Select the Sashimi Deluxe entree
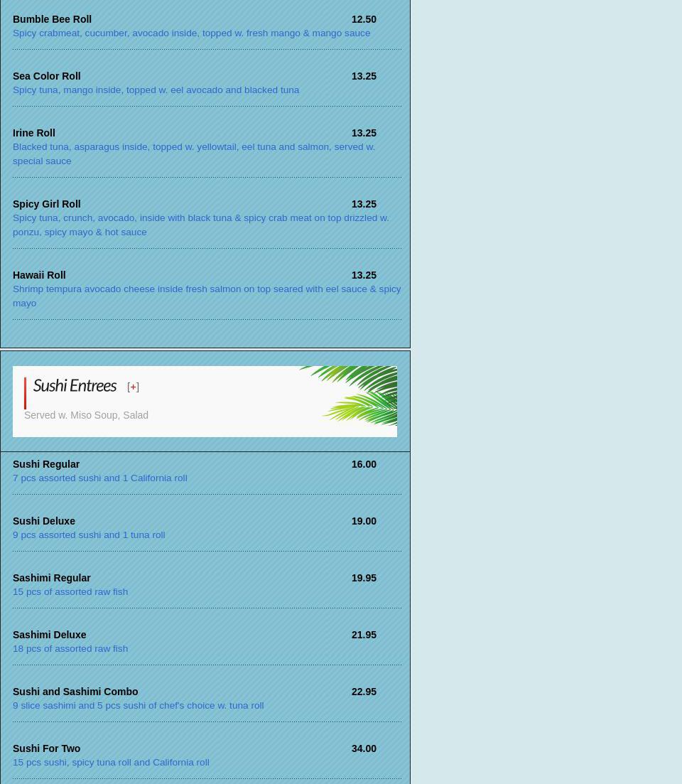The height and width of the screenshot is (784, 682). 50,635
